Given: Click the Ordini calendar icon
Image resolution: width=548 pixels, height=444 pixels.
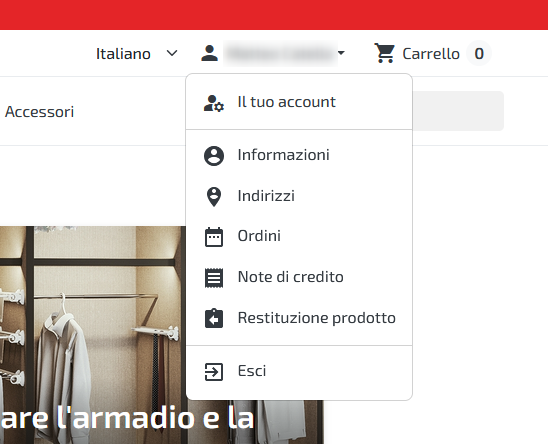Looking at the screenshot, I should pos(214,237).
